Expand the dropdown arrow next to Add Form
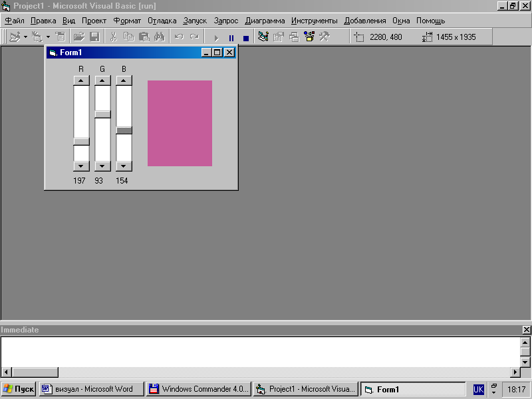This screenshot has height=399, width=532. pos(48,37)
